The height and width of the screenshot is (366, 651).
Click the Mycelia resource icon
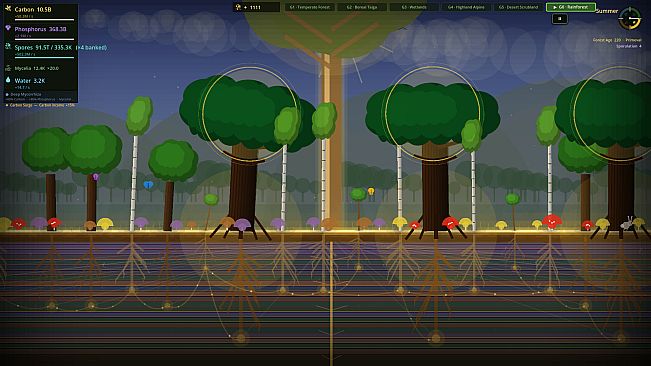click(x=8, y=68)
